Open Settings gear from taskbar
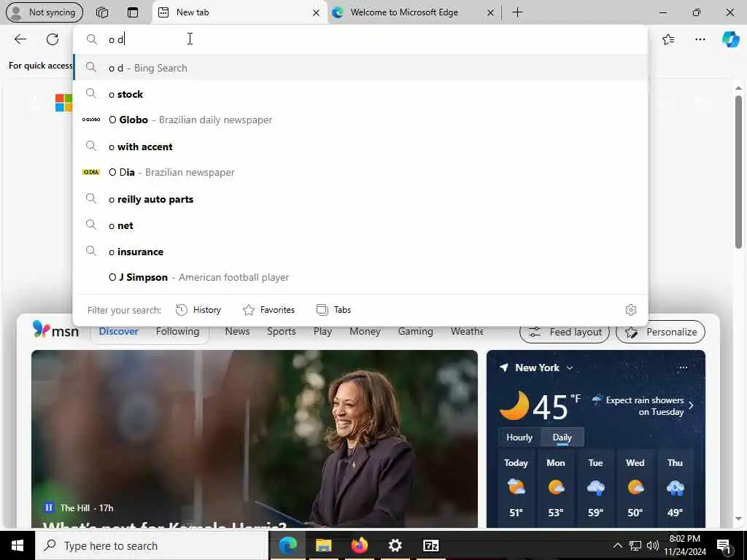 (395, 545)
